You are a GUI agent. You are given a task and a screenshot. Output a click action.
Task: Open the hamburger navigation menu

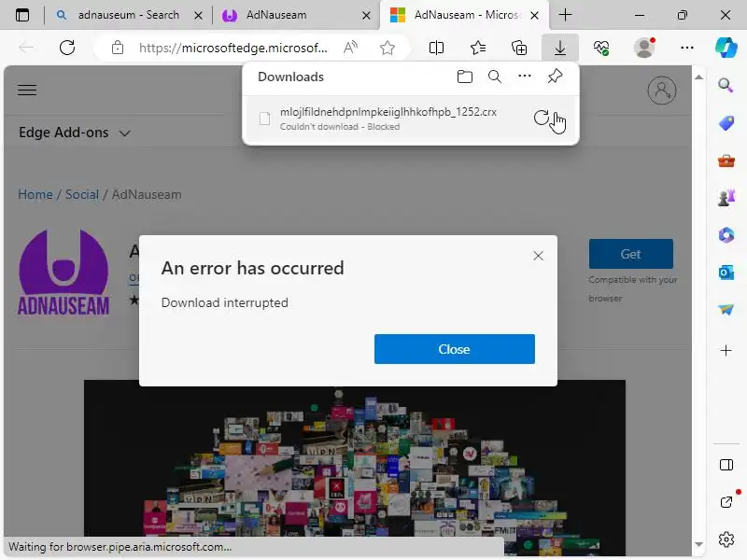(x=27, y=90)
